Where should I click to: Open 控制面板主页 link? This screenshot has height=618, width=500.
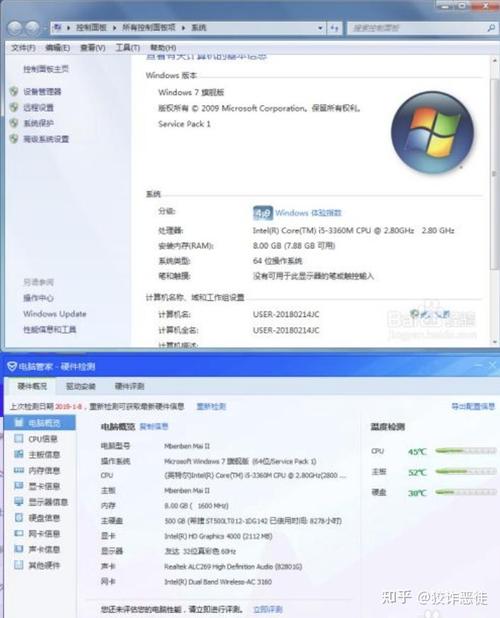tap(46, 69)
